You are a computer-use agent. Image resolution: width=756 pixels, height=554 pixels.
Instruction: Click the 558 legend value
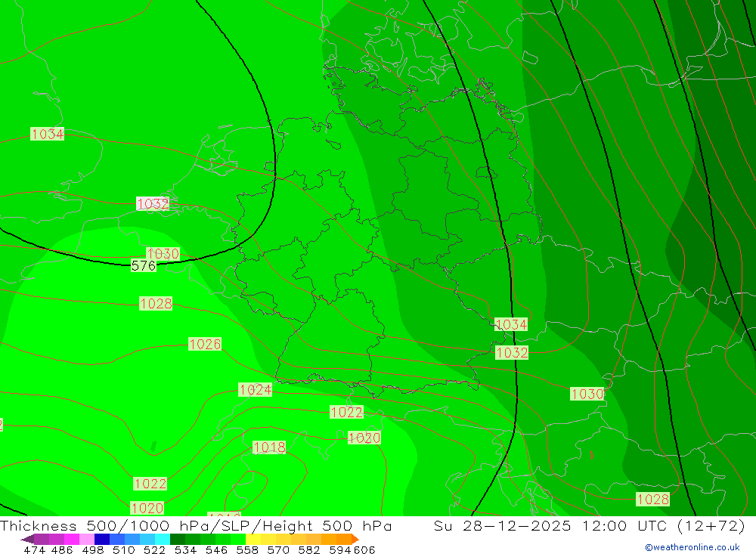click(x=247, y=549)
